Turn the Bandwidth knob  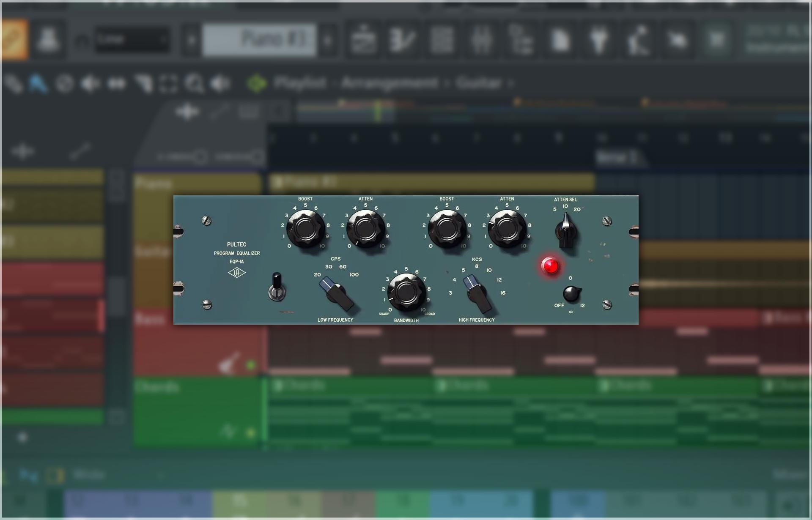(406, 292)
